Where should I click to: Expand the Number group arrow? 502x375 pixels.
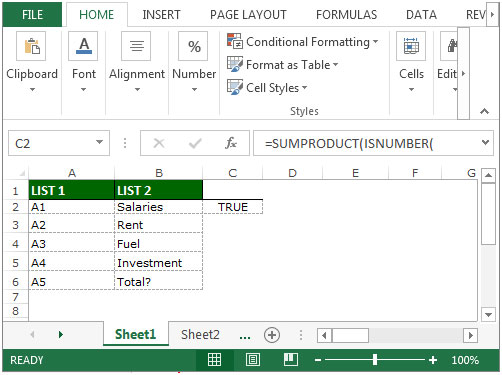tap(194, 89)
